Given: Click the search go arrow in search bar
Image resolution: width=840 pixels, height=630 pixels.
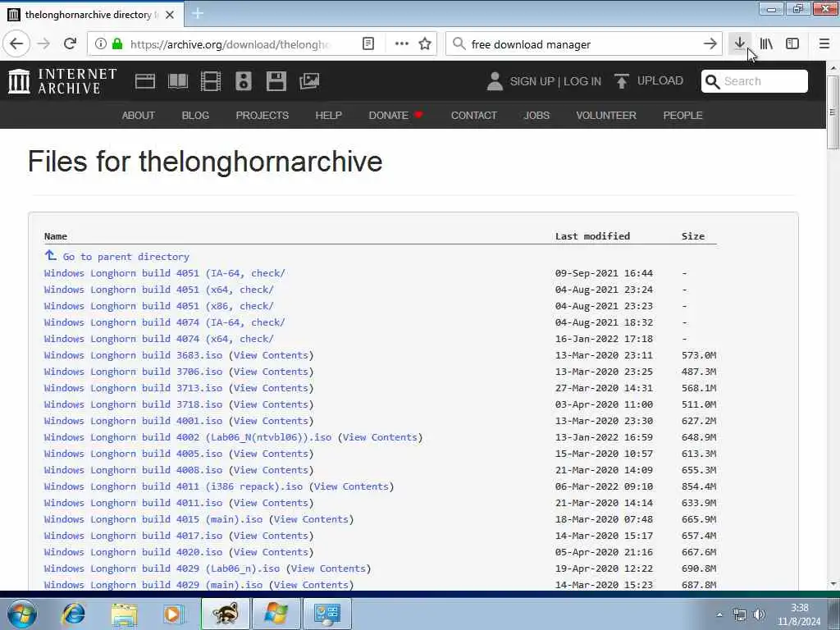Looking at the screenshot, I should (710, 44).
